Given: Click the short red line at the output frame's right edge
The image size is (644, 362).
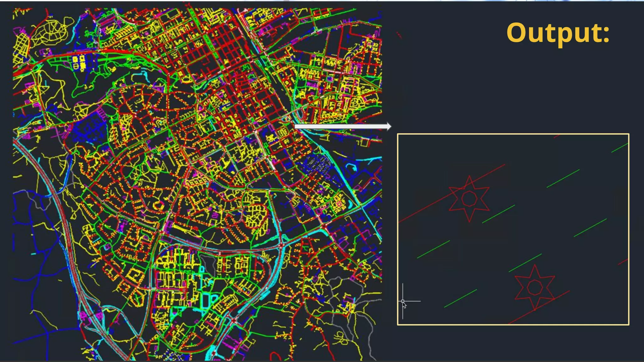Looking at the screenshot, I should pyautogui.click(x=623, y=261).
